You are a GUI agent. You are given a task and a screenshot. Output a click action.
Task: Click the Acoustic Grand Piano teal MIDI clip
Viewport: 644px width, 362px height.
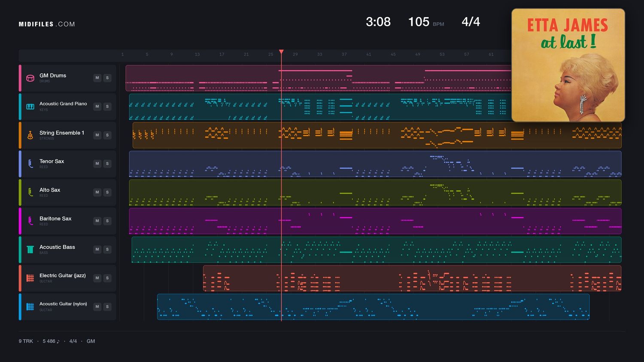click(320, 107)
